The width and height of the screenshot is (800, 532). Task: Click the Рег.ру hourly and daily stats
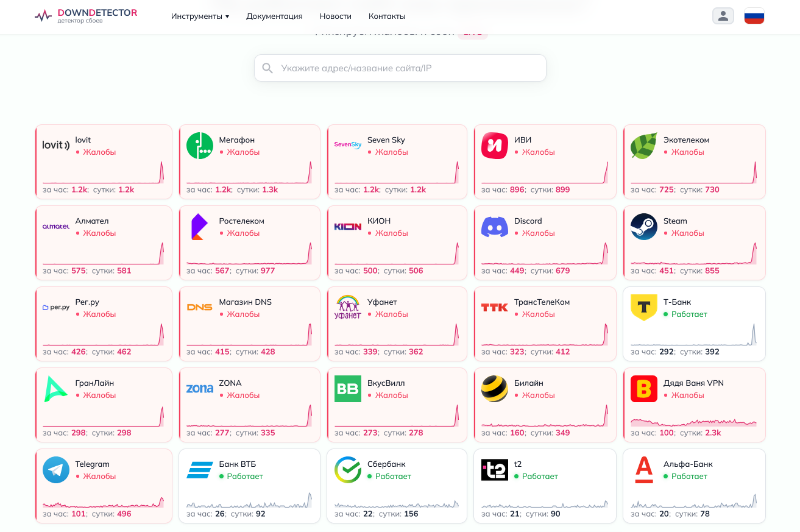click(87, 352)
